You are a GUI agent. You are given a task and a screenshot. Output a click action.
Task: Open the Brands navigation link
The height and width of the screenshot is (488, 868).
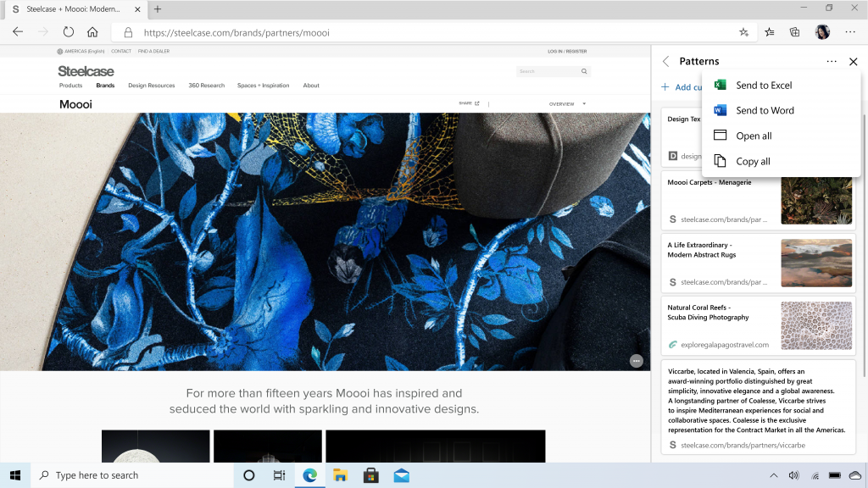tap(105, 86)
